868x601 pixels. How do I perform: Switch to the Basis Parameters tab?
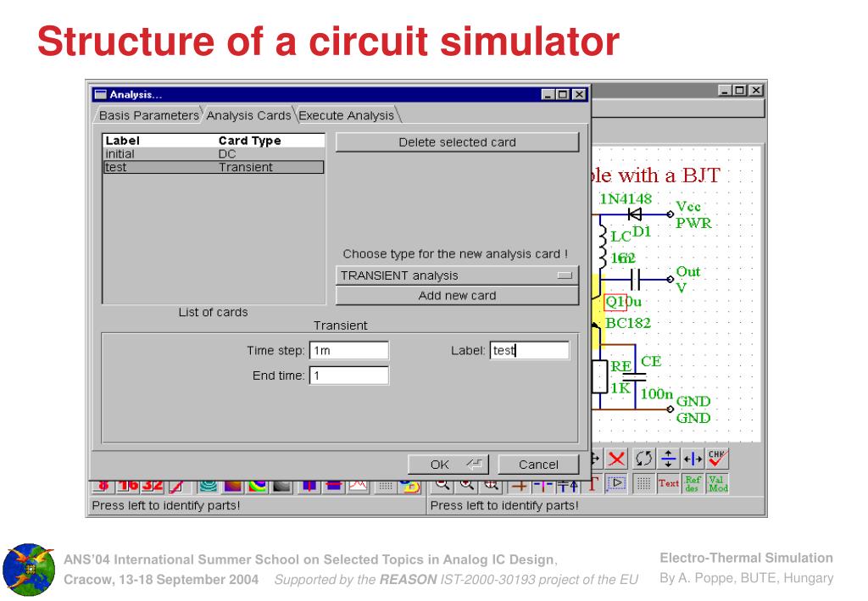[148, 115]
